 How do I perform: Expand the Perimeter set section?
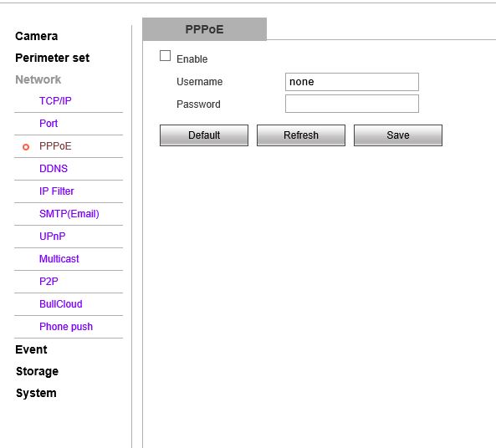click(x=52, y=58)
